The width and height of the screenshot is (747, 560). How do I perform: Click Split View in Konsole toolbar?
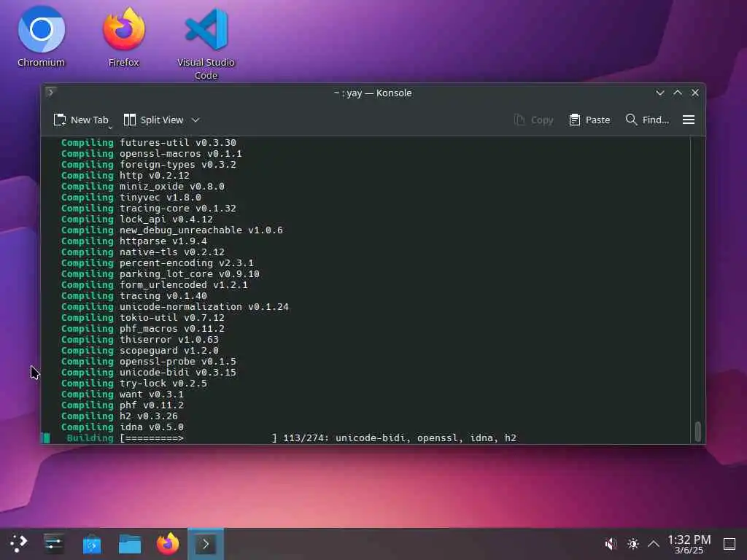(x=154, y=120)
